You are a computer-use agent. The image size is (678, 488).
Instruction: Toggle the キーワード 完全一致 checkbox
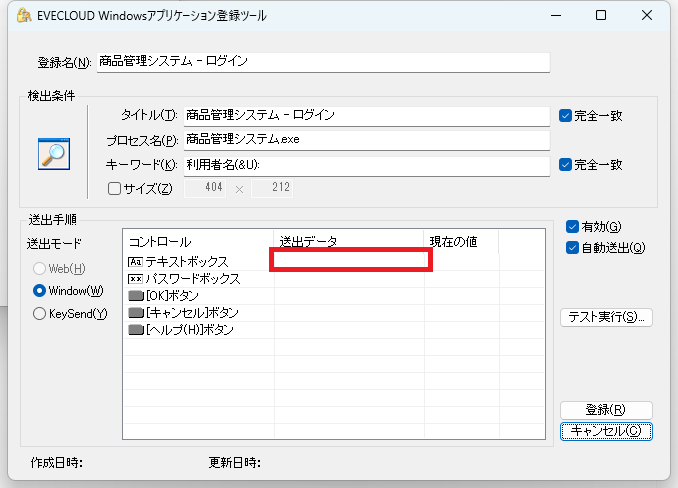[566, 165]
